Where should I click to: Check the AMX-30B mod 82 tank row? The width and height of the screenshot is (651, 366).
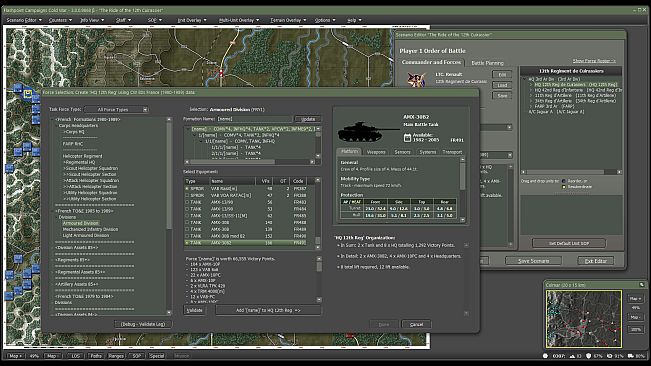[187, 236]
